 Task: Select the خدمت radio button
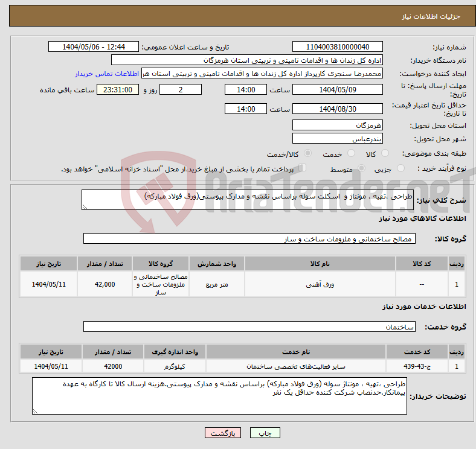[351, 153]
